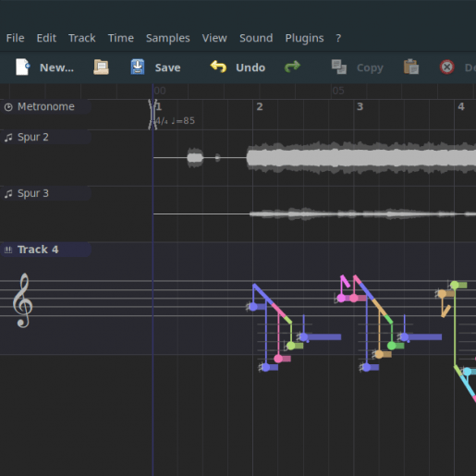The height and width of the screenshot is (476, 476).
Task: Click the Metronome clock icon
Action: click(x=8, y=107)
